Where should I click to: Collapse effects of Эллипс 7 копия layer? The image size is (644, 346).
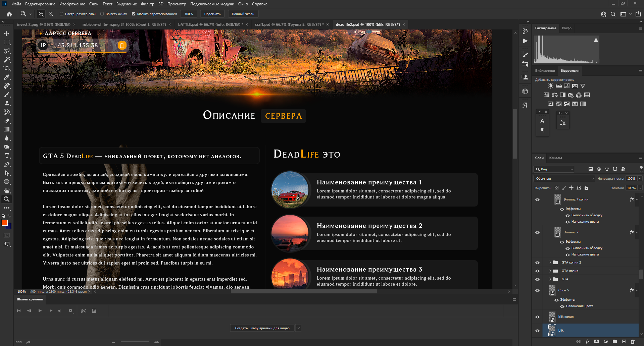[637, 199]
